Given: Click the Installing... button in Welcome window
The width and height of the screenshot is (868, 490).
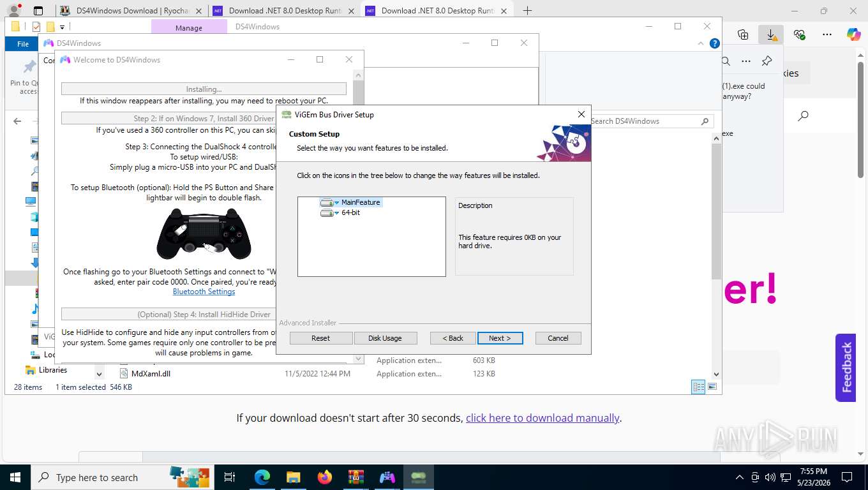Looking at the screenshot, I should click(x=204, y=89).
